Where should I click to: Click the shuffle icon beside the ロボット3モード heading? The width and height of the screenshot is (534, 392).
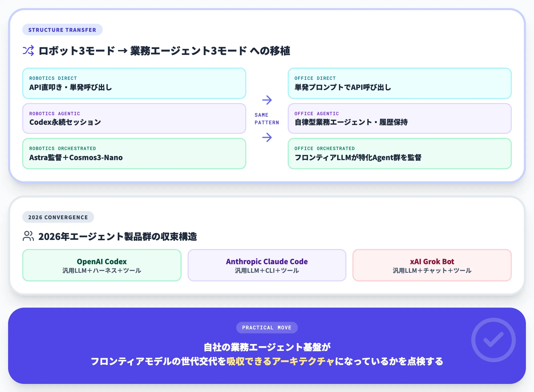pos(28,51)
